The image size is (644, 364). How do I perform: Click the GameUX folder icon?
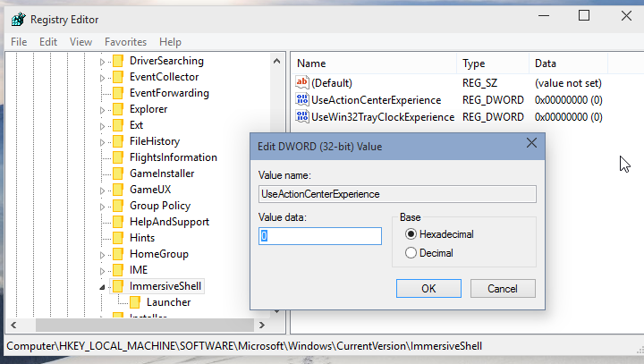(118, 190)
